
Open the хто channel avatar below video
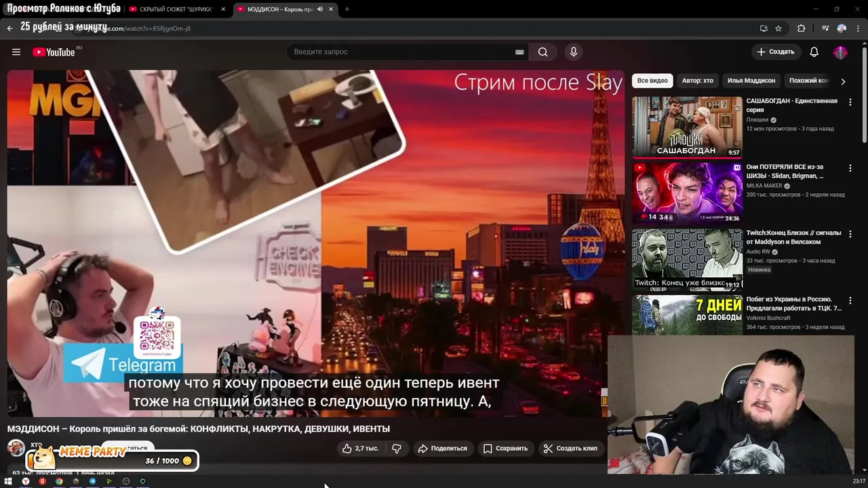coord(16,448)
